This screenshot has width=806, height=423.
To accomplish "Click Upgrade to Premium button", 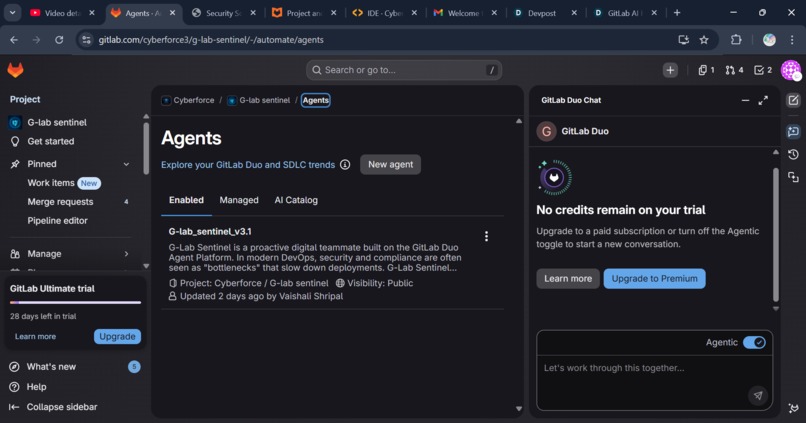I will click(x=654, y=279).
